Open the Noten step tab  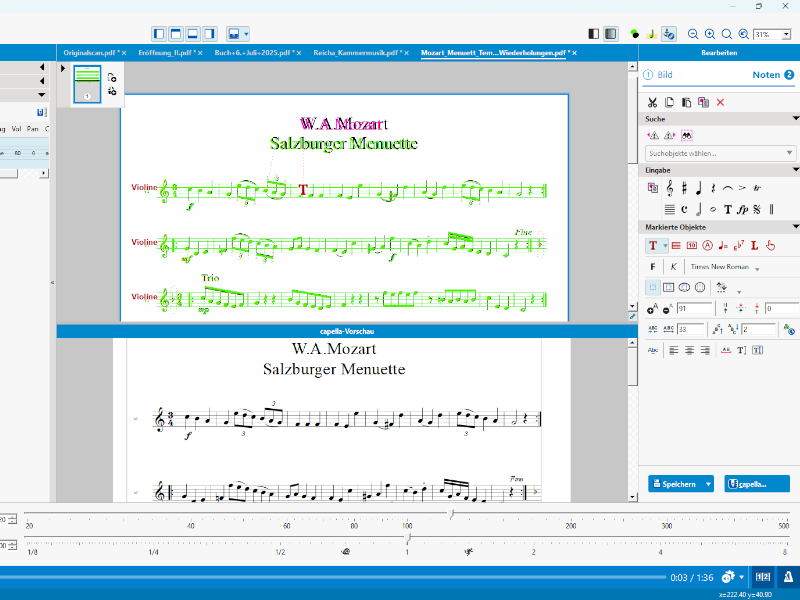pos(773,74)
